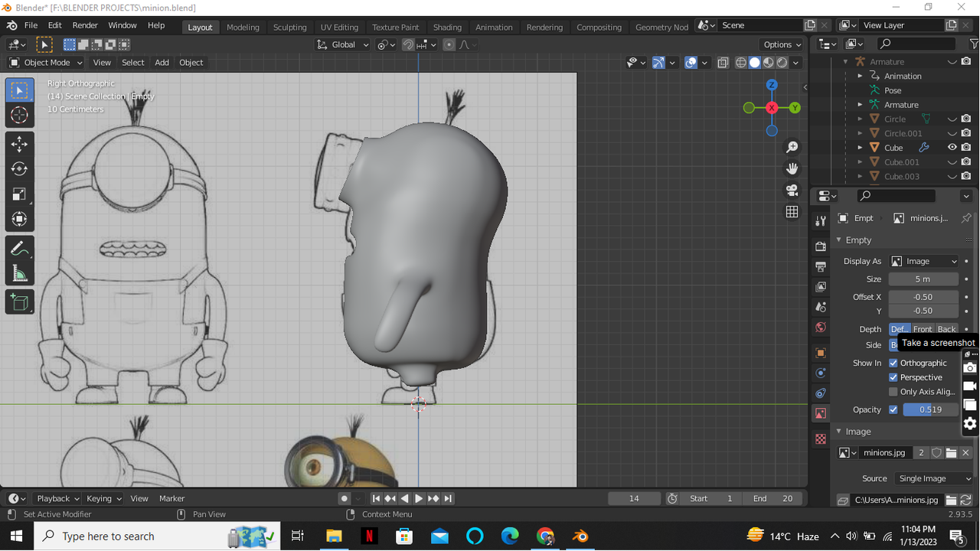Open the World properties tab

[821, 327]
